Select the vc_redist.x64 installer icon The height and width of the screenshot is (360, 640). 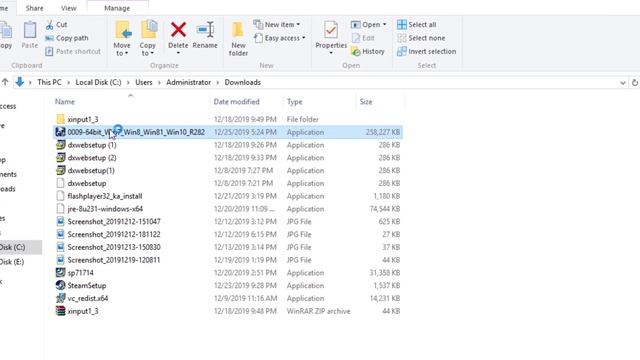(x=60, y=298)
